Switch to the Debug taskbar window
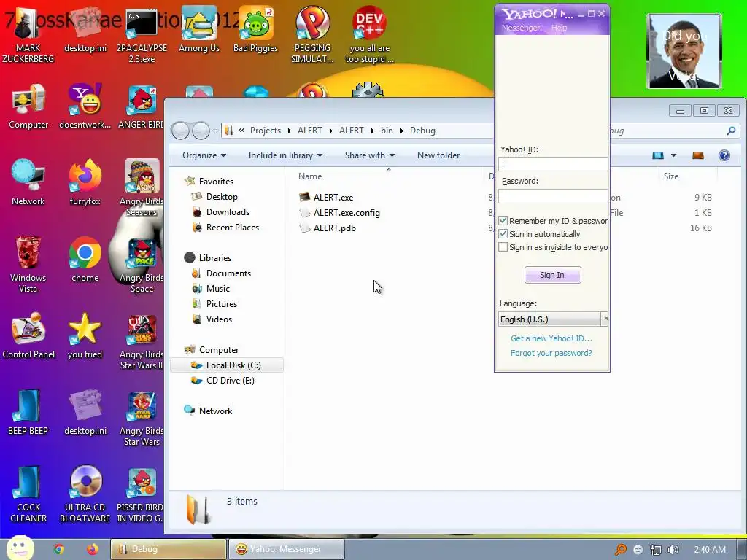Image resolution: width=747 pixels, height=560 pixels. pos(169,549)
